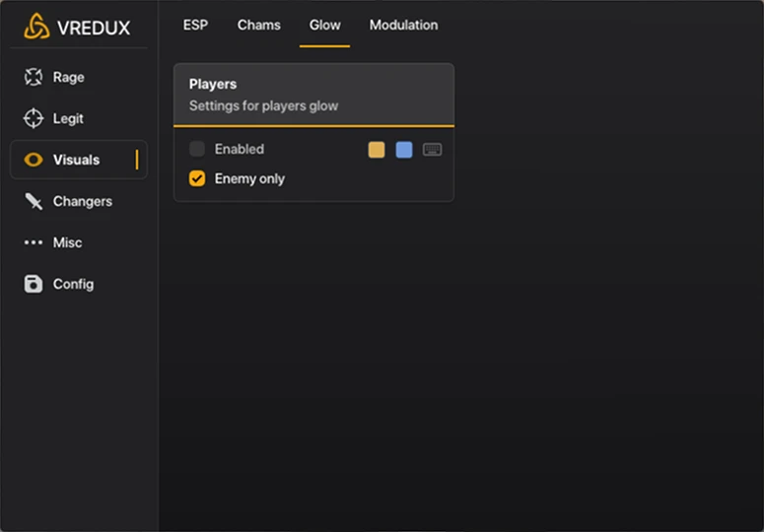Open the Modulation tab

pyautogui.click(x=403, y=25)
